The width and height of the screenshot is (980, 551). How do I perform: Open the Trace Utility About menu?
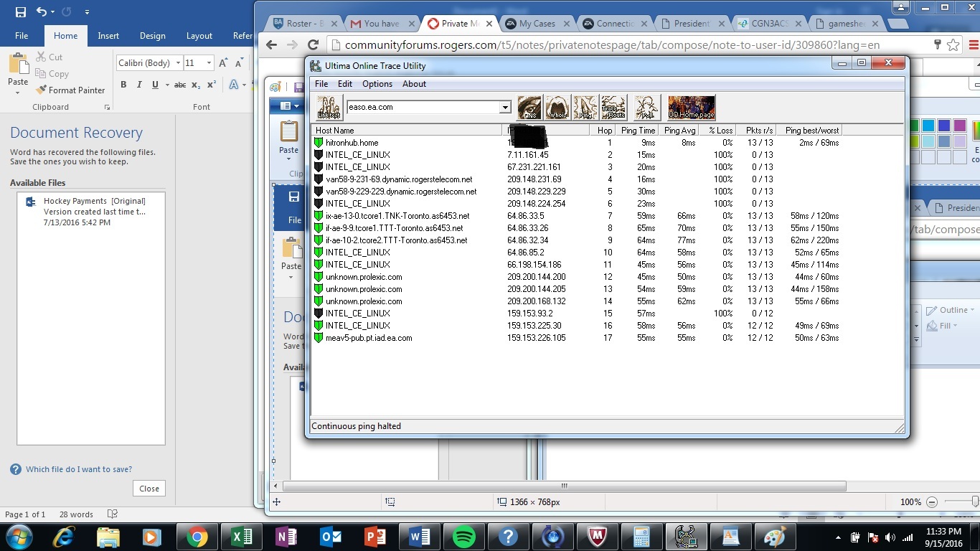click(x=414, y=84)
